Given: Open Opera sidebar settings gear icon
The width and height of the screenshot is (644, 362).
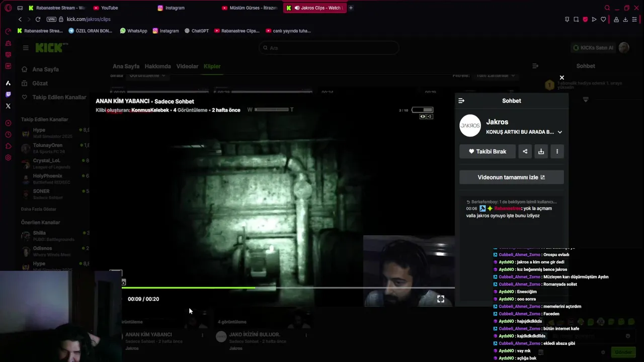Looking at the screenshot, I should (8, 158).
